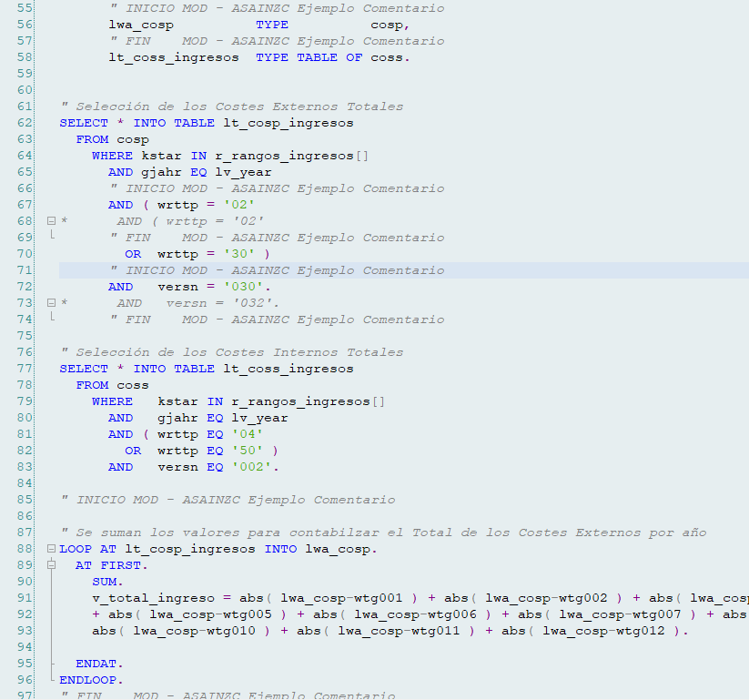
Task: Click the 'AT FIRST.' statement
Action: 111,565
